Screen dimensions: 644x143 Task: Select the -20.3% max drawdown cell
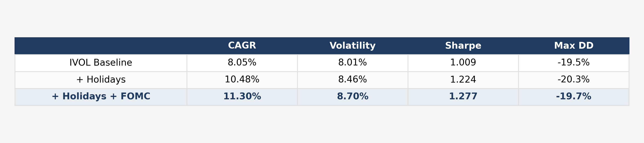pos(574,80)
